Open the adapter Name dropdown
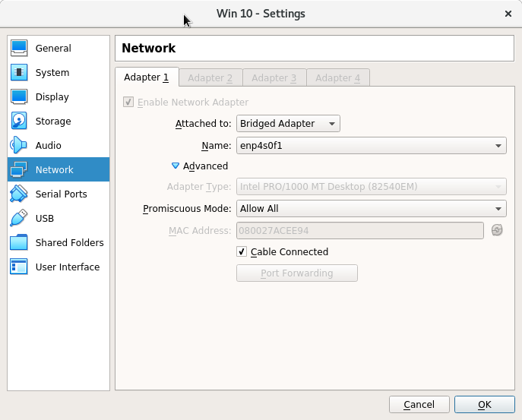The width and height of the screenshot is (522, 420). coord(372,145)
